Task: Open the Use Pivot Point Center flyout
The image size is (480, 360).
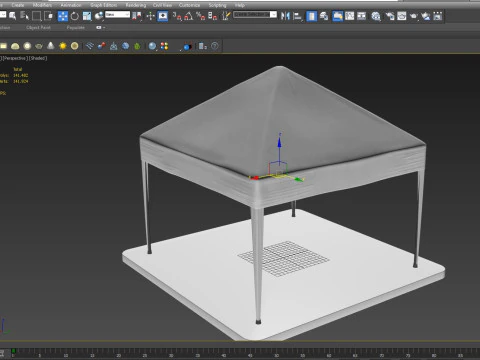Action: pyautogui.click(x=136, y=16)
